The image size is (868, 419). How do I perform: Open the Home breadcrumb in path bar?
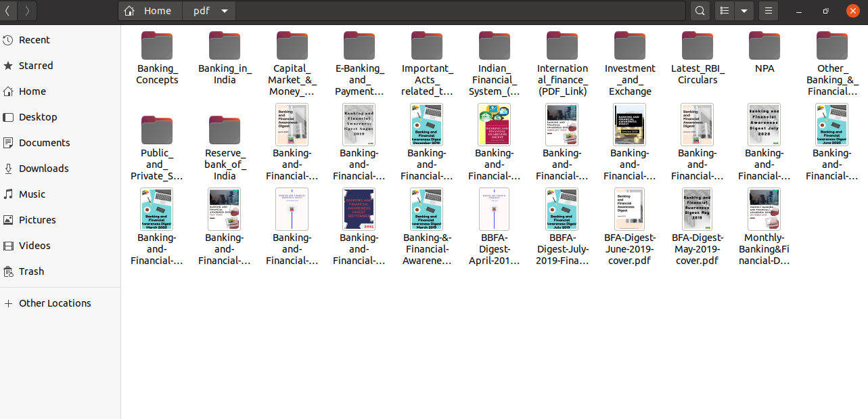coord(150,11)
